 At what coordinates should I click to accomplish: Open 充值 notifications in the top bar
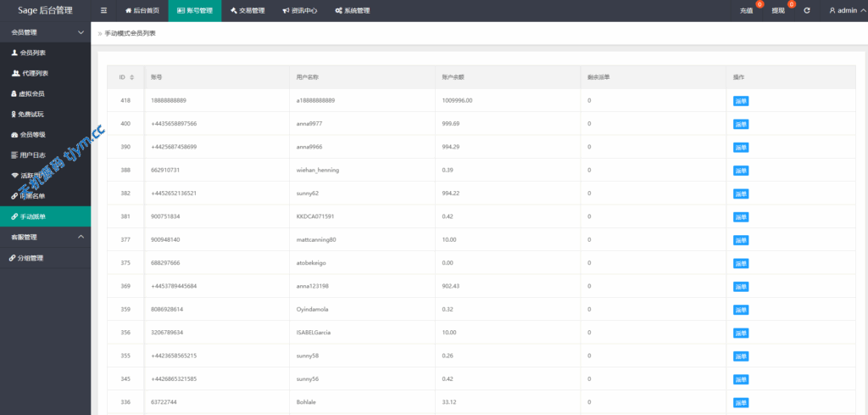pos(747,11)
